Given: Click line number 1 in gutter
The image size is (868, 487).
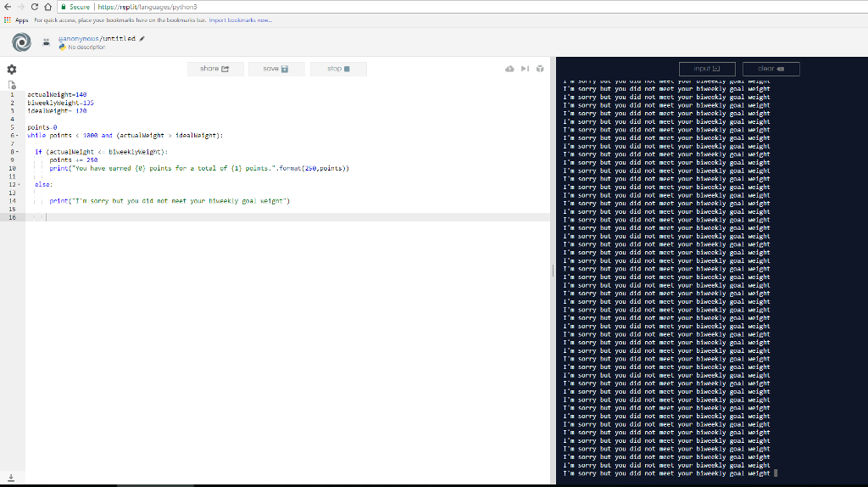Looking at the screenshot, I should tap(12, 95).
